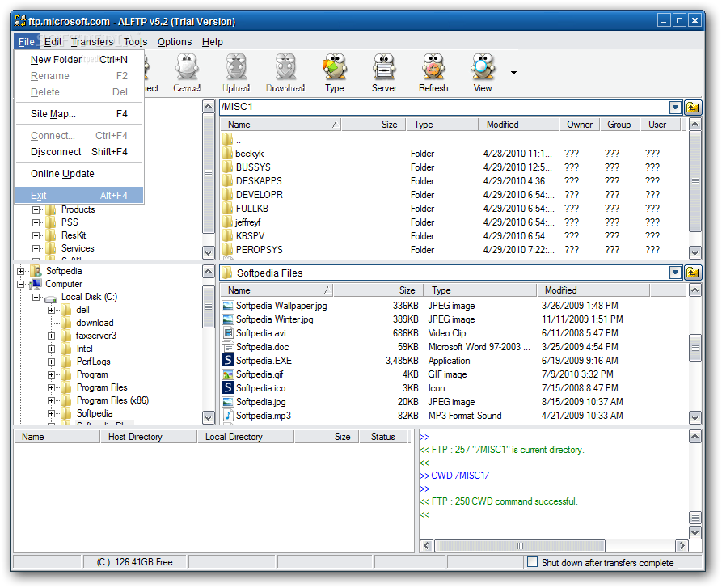
Task: Go up a folder in remote pane
Action: point(692,108)
